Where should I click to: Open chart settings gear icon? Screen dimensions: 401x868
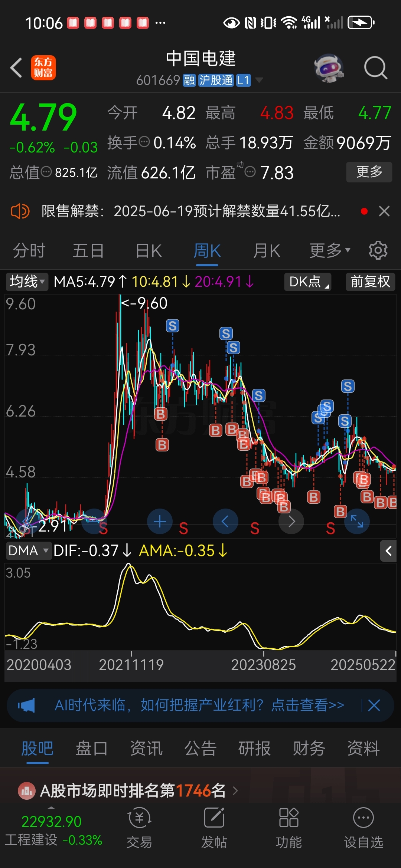coord(378,250)
